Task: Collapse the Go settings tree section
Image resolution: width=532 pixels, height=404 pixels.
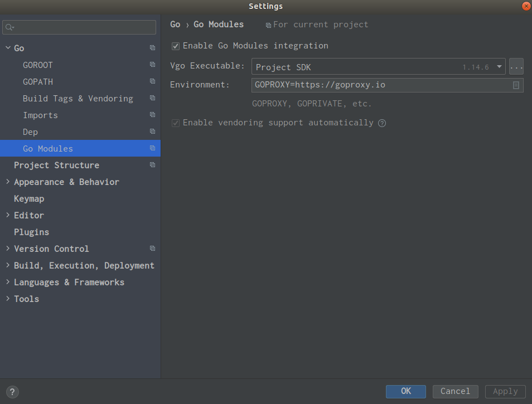Action: click(x=8, y=48)
